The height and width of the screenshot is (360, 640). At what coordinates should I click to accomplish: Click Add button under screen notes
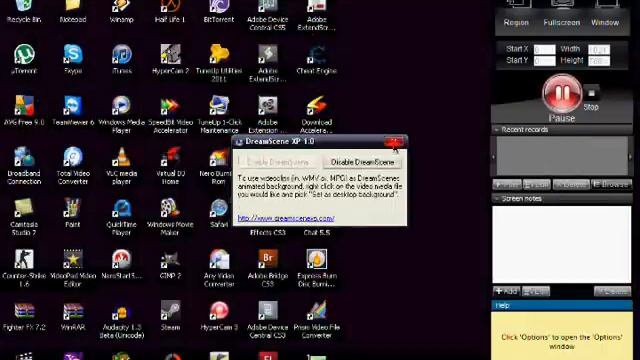[506, 291]
